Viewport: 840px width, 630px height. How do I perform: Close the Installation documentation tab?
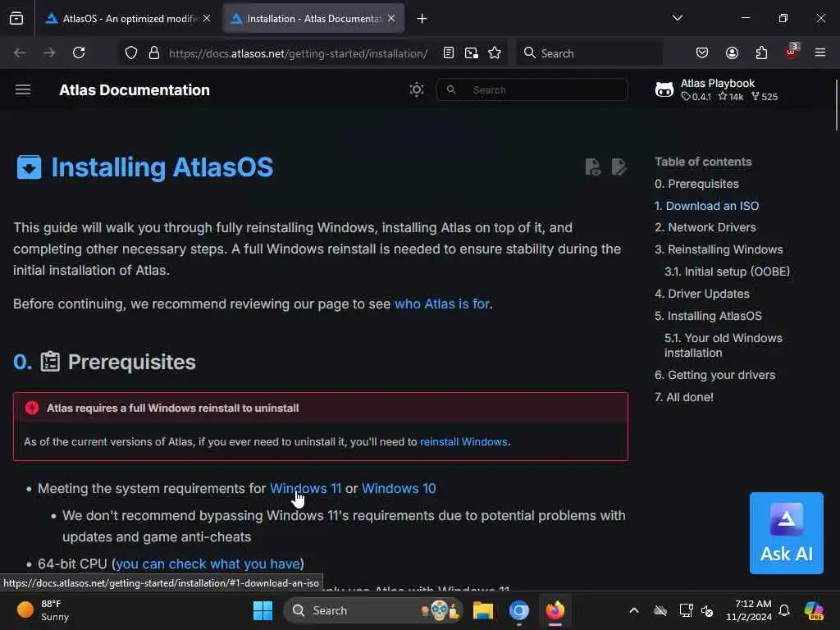(x=391, y=18)
